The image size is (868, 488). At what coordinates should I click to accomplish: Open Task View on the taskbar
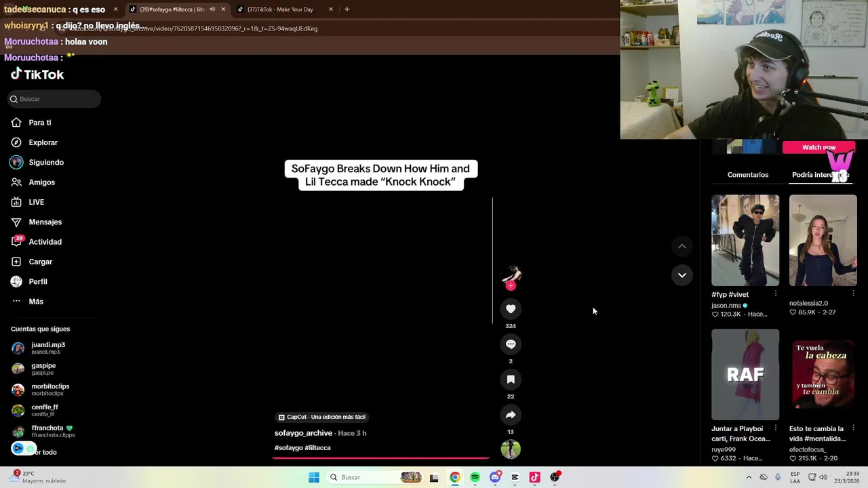pyautogui.click(x=434, y=477)
